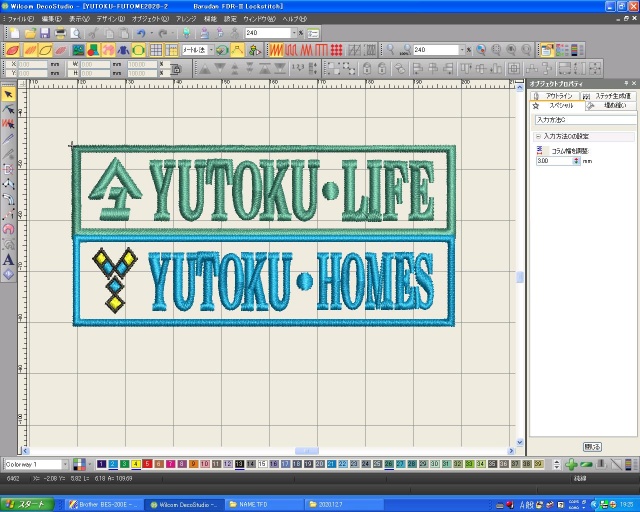Save the design with the floppy disk icon
This screenshot has width=640, height=512.
coord(44,33)
